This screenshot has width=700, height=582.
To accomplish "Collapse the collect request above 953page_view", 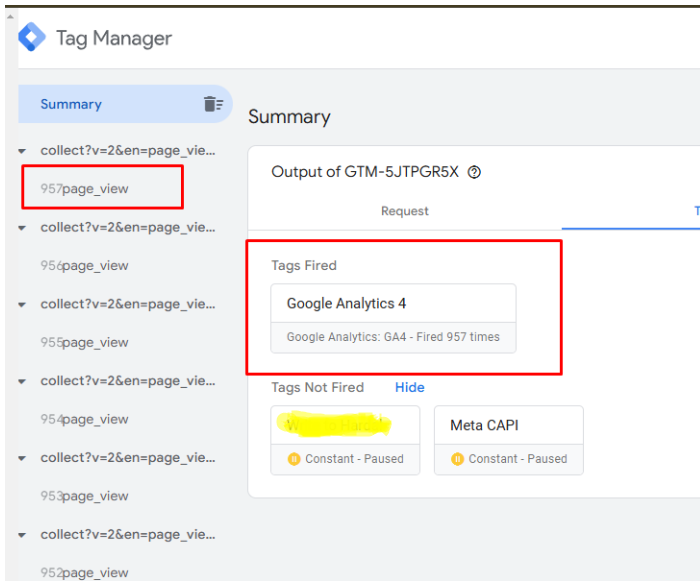I will tap(21, 458).
